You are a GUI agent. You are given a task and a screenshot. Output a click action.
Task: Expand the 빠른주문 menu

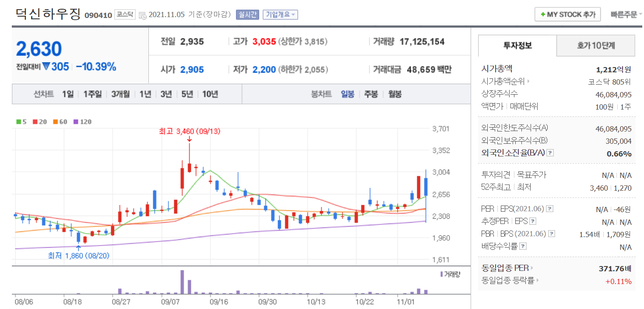coord(626,14)
